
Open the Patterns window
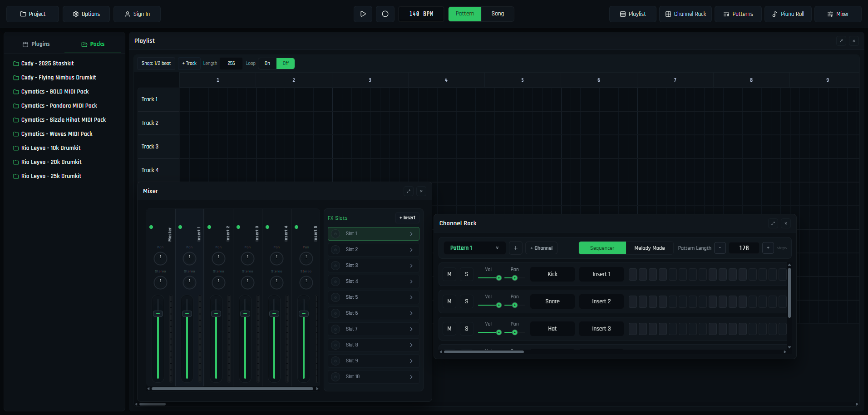[x=738, y=14]
